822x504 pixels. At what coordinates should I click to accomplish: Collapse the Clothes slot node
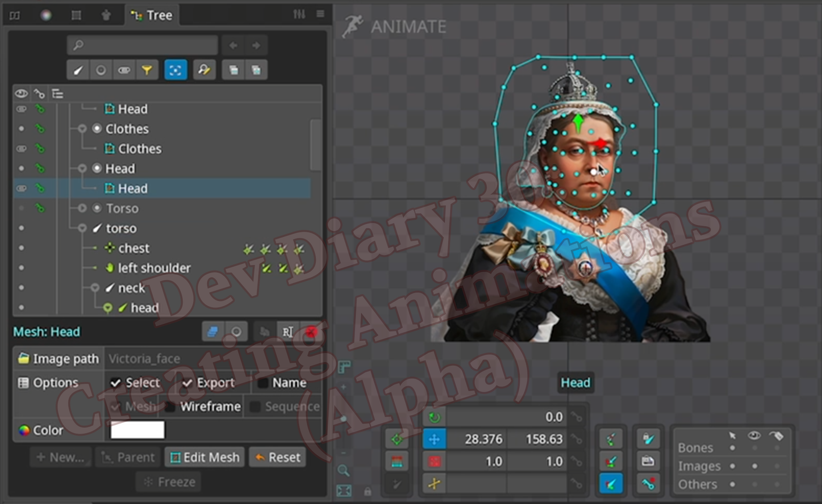pos(82,129)
